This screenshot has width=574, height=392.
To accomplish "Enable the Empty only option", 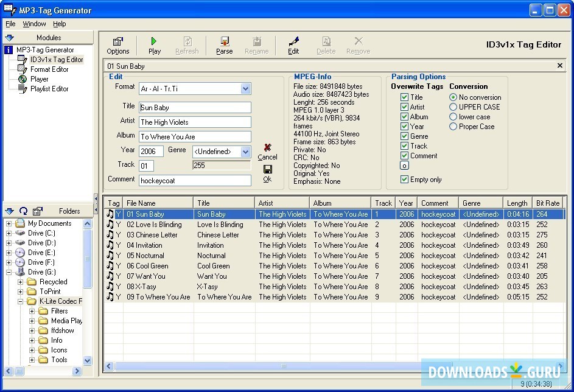I will click(x=404, y=178).
